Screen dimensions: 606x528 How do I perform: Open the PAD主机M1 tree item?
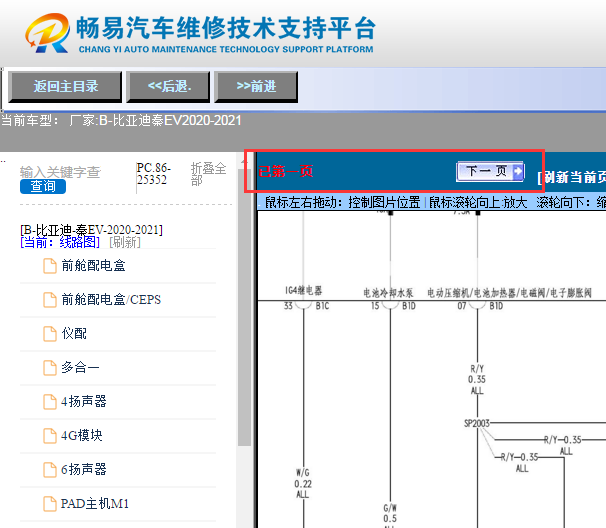click(95, 503)
